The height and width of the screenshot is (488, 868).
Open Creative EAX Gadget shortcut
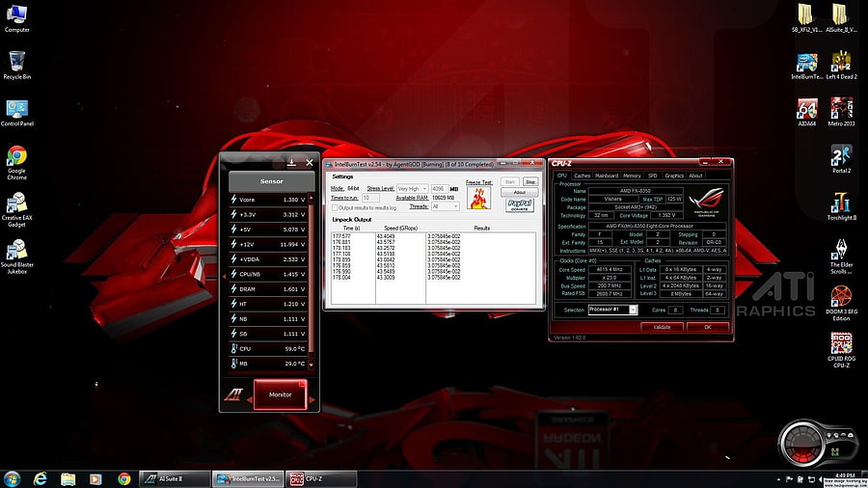[x=16, y=209]
